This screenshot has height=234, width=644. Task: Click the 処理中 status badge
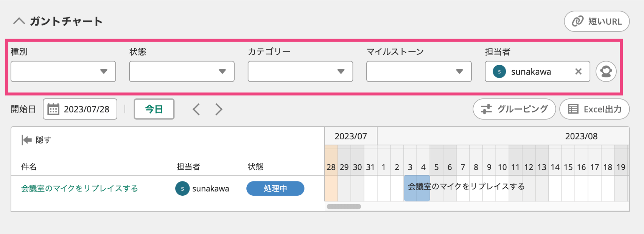tap(275, 189)
